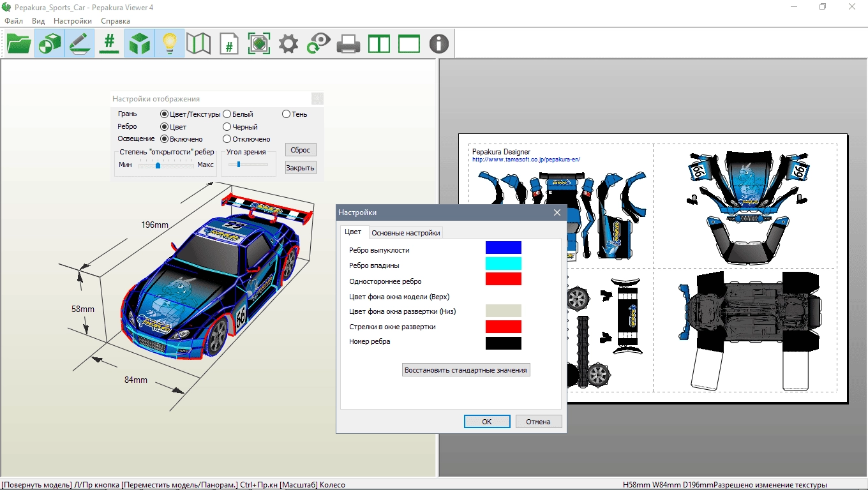868x490 pixels.
Task: Click the green Open file folder icon
Action: point(19,43)
